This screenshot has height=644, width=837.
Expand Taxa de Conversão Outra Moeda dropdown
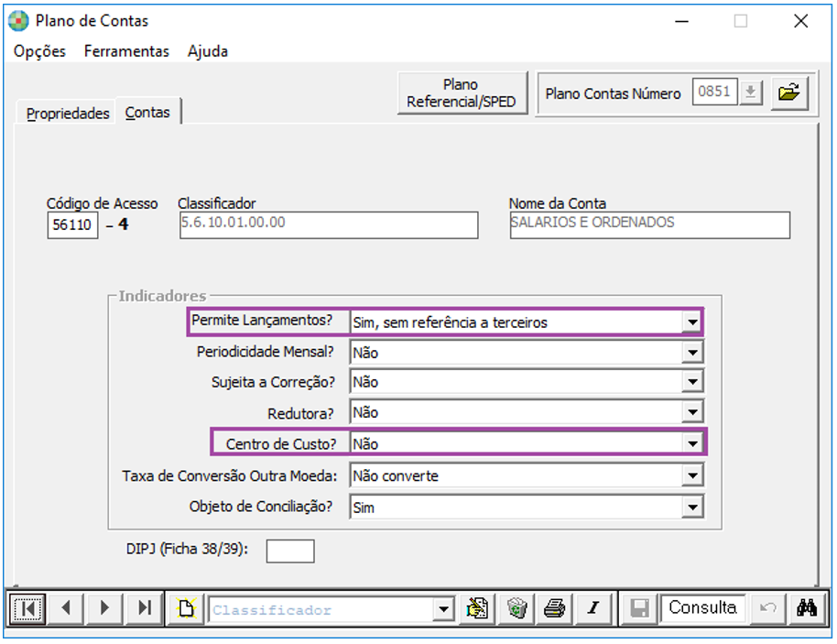click(692, 475)
